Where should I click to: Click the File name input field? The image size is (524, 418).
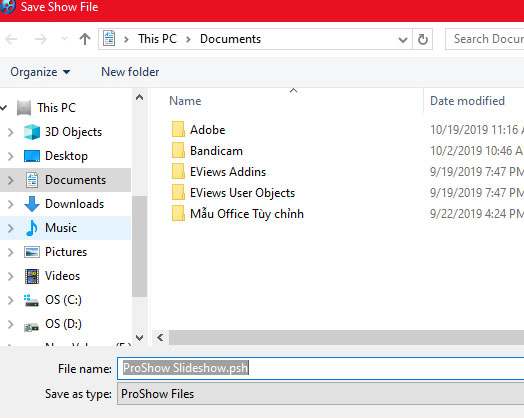point(320,368)
